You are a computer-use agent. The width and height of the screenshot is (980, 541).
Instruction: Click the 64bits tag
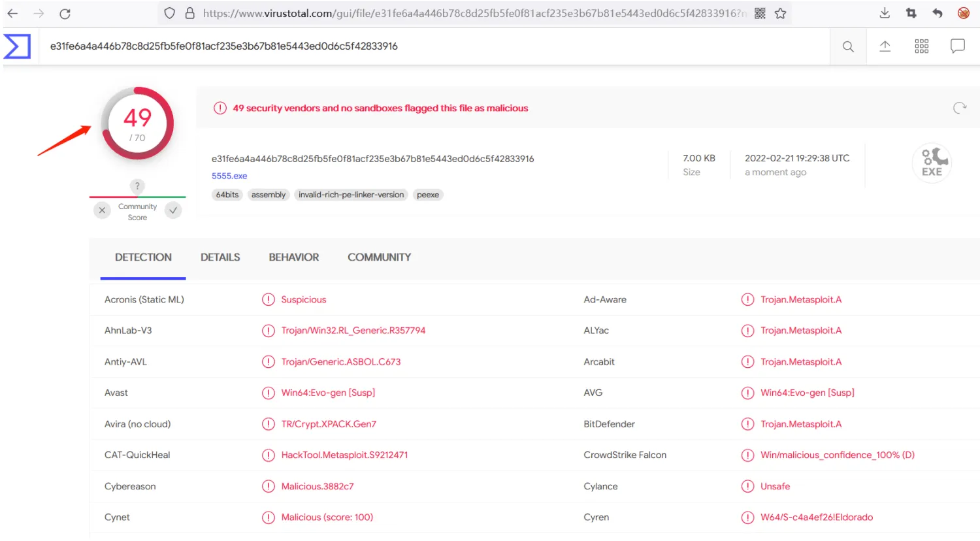click(227, 195)
